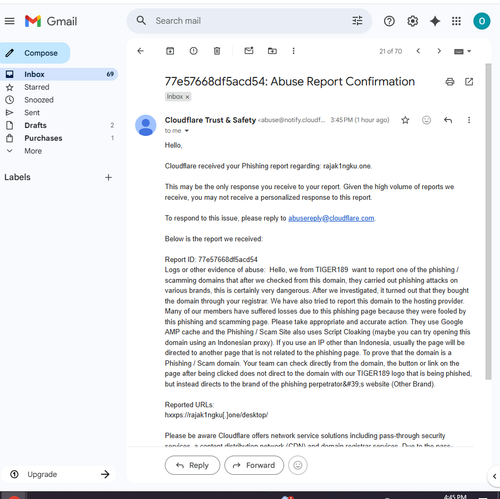The image size is (500, 499).
Task: Open more toolbar options menu
Action: click(x=293, y=51)
